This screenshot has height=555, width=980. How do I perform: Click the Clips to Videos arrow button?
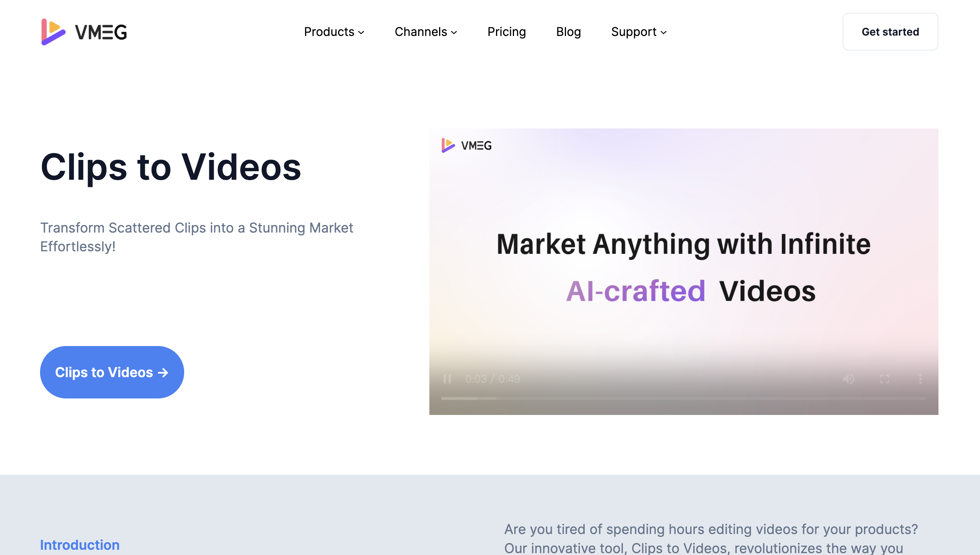[112, 372]
